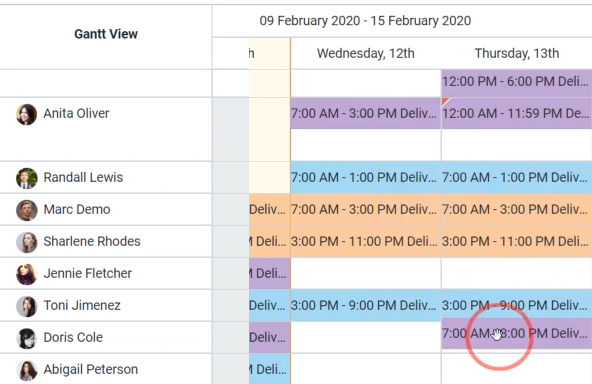Image resolution: width=592 pixels, height=384 pixels.
Task: Click Toni Jimenez's avatar icon
Action: [26, 306]
